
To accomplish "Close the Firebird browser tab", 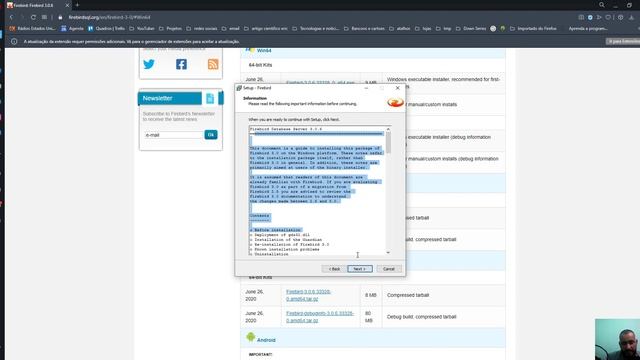I will coord(67,5).
